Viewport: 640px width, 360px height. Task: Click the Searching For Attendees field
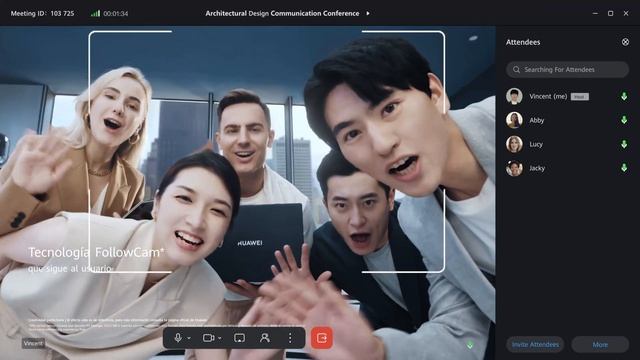[567, 70]
